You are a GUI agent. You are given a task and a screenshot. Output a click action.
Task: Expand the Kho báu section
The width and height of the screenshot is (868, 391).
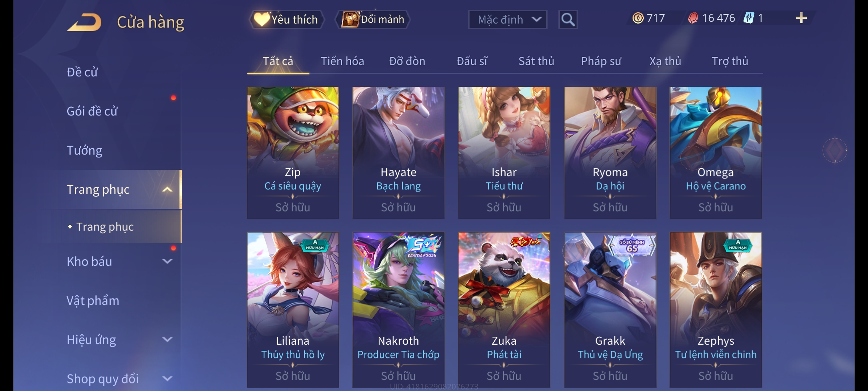167,261
